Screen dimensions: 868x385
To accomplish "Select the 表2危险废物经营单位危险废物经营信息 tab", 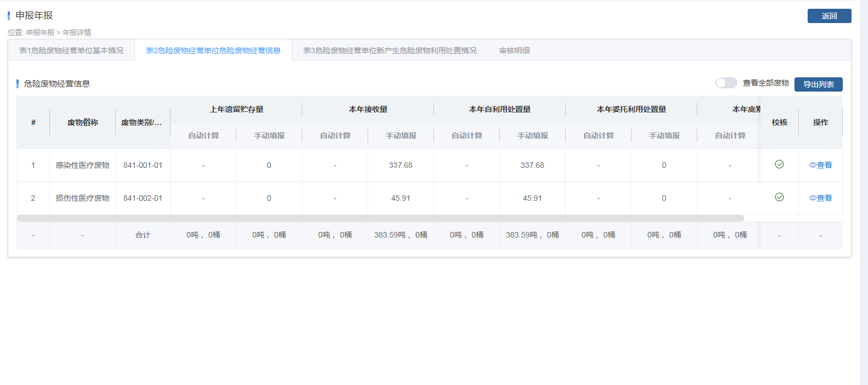I will (213, 50).
